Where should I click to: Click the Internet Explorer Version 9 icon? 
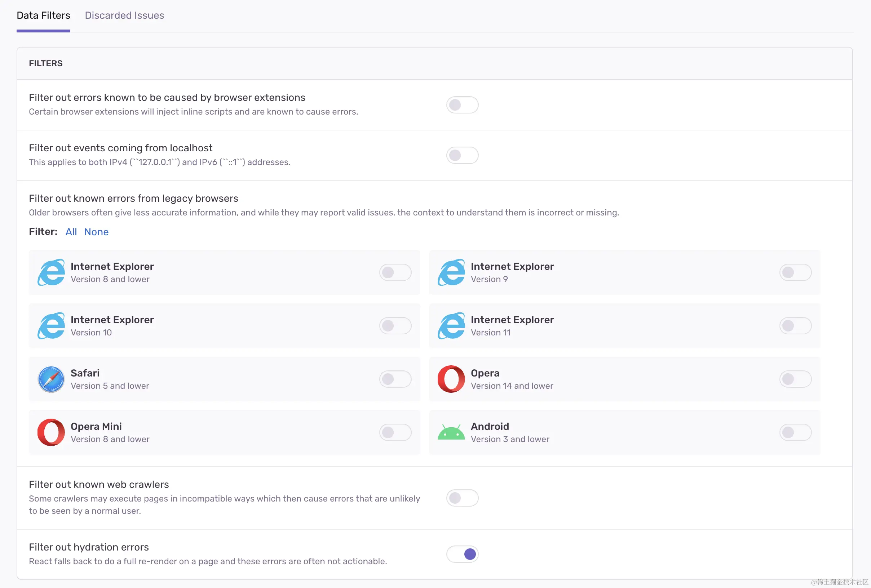coord(451,272)
